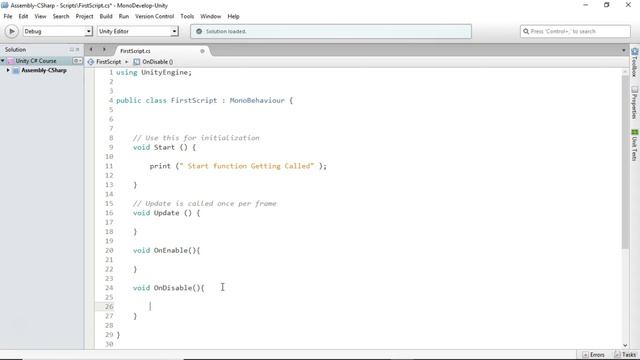The width and height of the screenshot is (640, 360).
Task: Close the FirstScript.cs tab
Action: [202, 51]
